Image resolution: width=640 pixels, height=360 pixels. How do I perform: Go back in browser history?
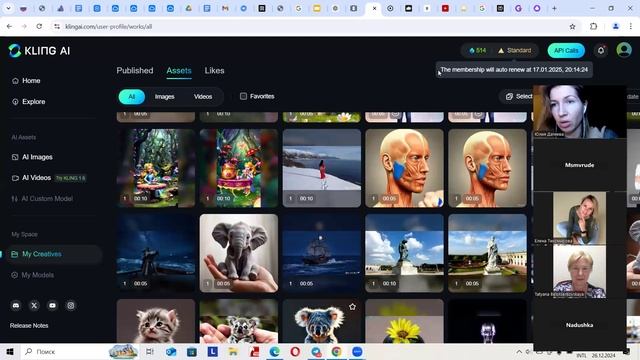9,27
